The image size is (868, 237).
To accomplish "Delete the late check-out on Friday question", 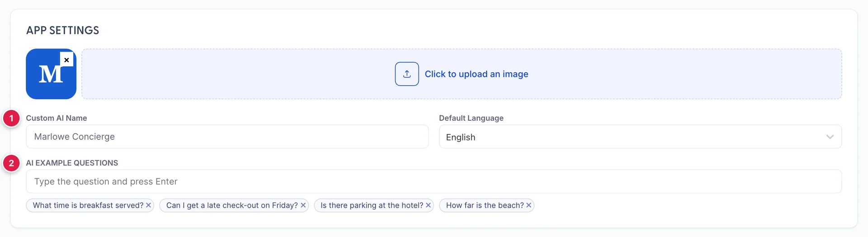I will tap(303, 205).
